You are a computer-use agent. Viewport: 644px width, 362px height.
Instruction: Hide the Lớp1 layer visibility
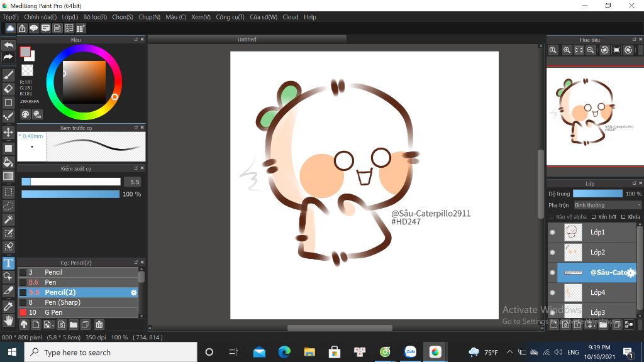[553, 233]
